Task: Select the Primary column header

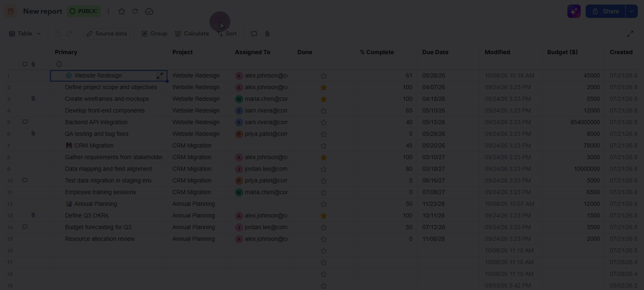Action: pyautogui.click(x=108, y=52)
